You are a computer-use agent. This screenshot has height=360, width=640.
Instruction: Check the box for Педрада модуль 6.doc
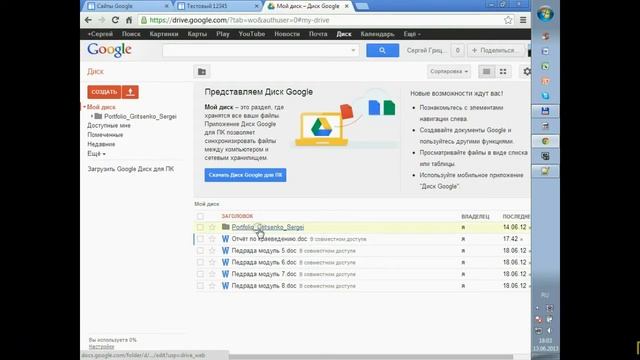(x=200, y=262)
